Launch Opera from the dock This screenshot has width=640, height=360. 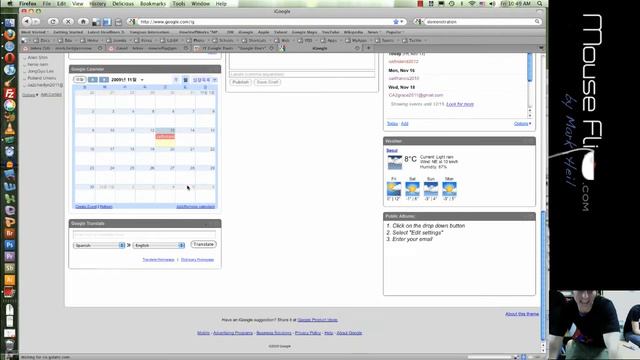[10, 58]
